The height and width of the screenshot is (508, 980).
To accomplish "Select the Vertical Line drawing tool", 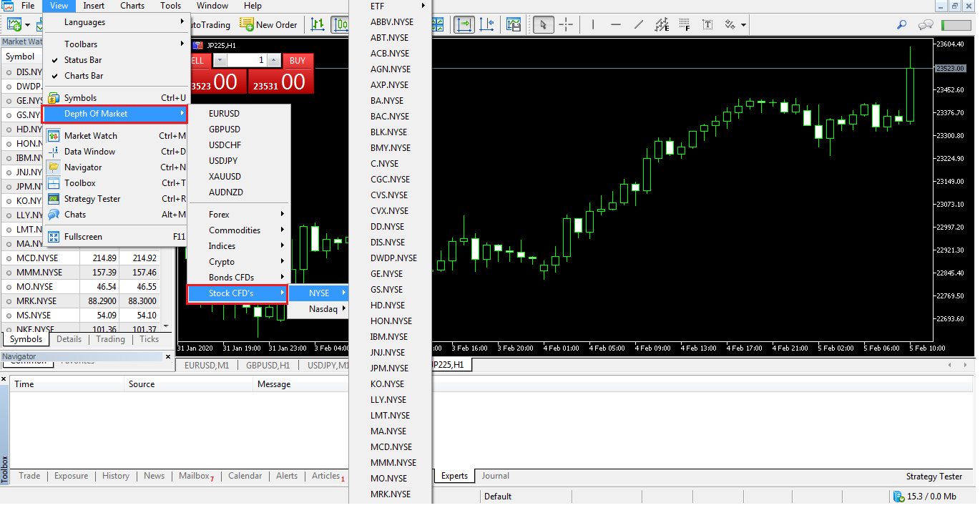I will click(x=592, y=25).
